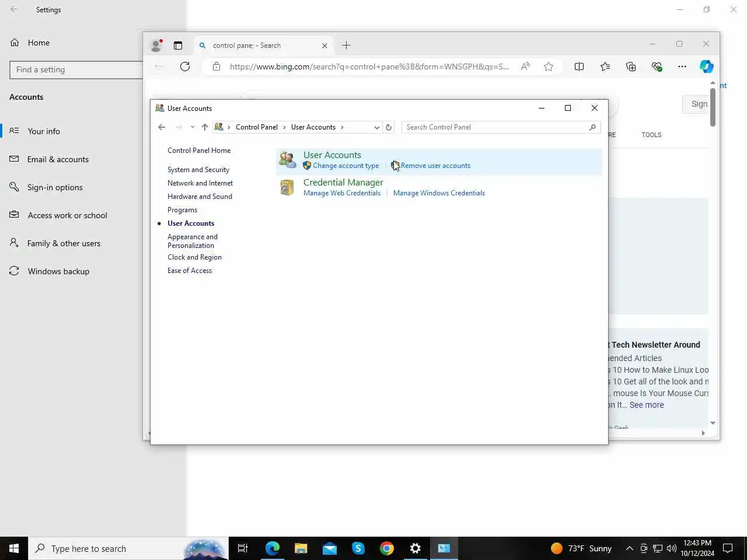
Task: Open Ease of Access category
Action: (x=190, y=271)
